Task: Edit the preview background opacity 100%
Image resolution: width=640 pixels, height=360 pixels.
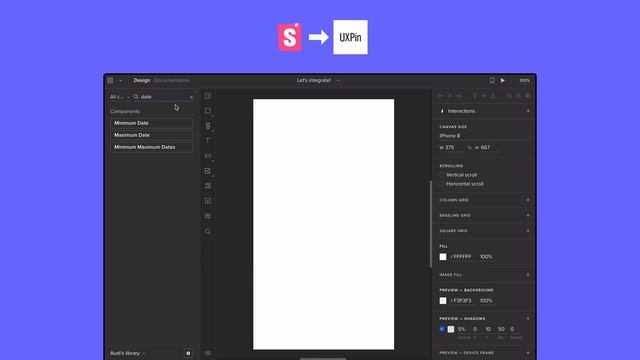Action: click(x=486, y=301)
